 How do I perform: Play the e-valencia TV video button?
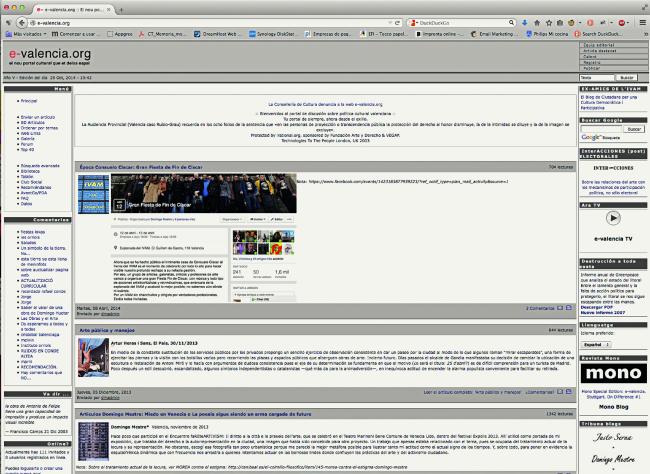[613, 218]
